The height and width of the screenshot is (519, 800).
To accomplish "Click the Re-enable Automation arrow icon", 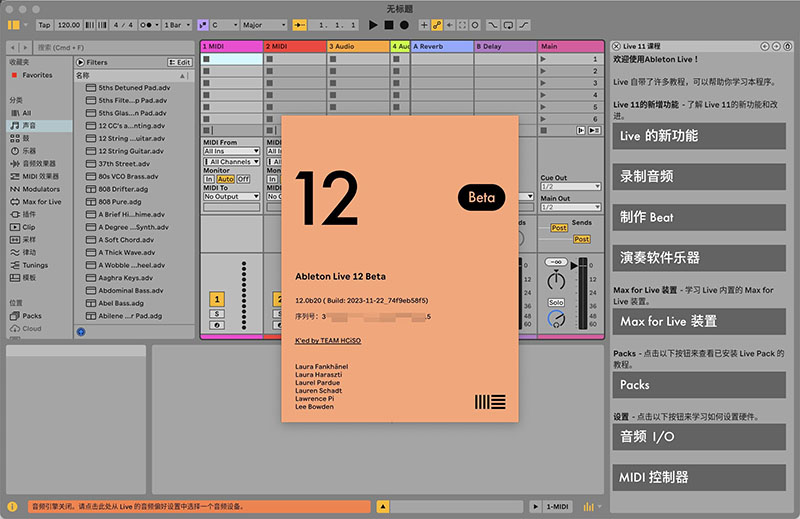I will coord(449,25).
